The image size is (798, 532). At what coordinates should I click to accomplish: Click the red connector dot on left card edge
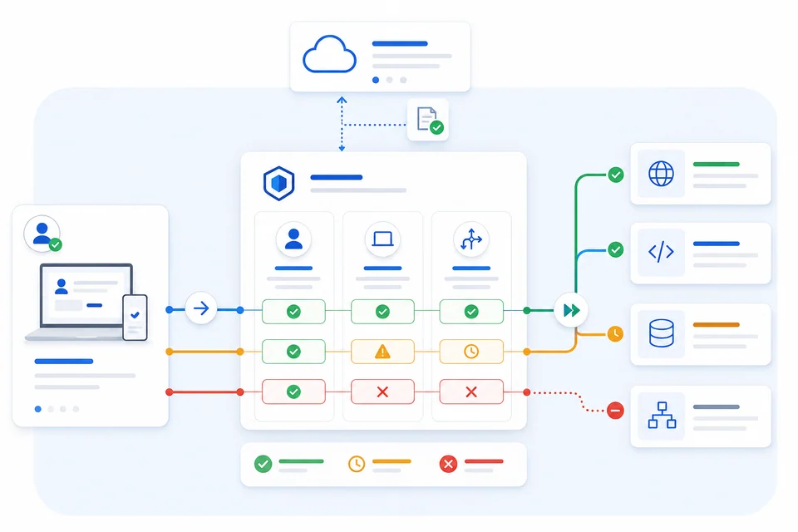click(170, 392)
